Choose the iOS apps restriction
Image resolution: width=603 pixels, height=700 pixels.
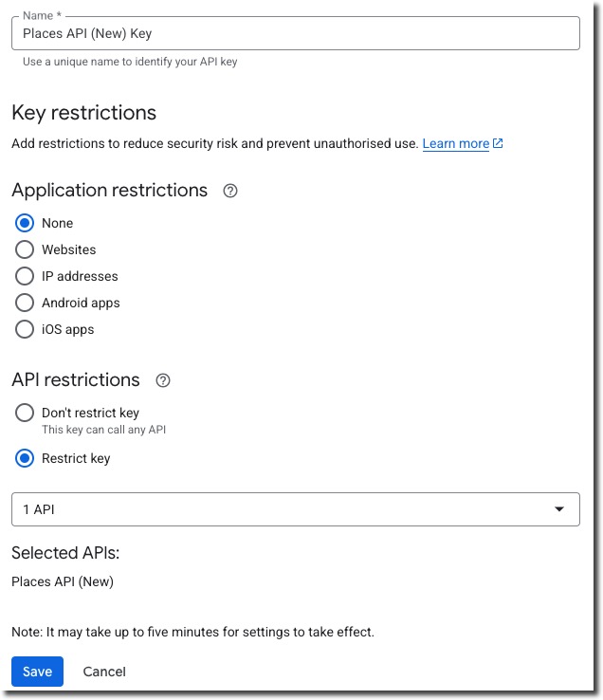(x=25, y=329)
